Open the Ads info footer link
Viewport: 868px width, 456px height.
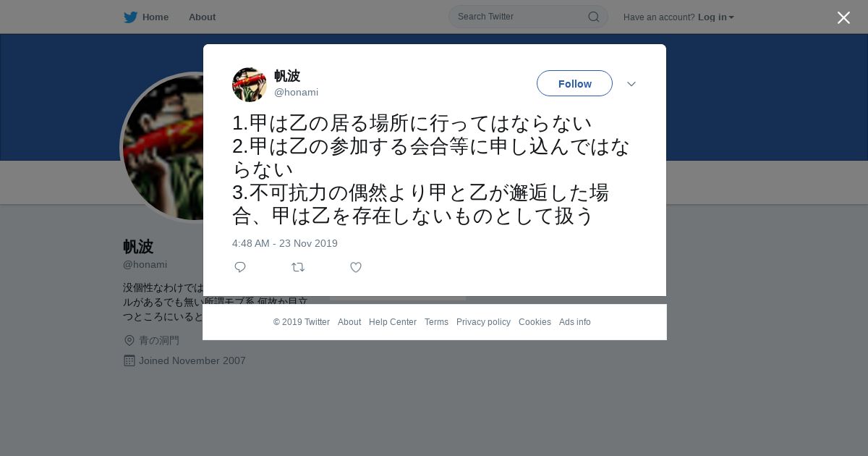click(x=574, y=322)
